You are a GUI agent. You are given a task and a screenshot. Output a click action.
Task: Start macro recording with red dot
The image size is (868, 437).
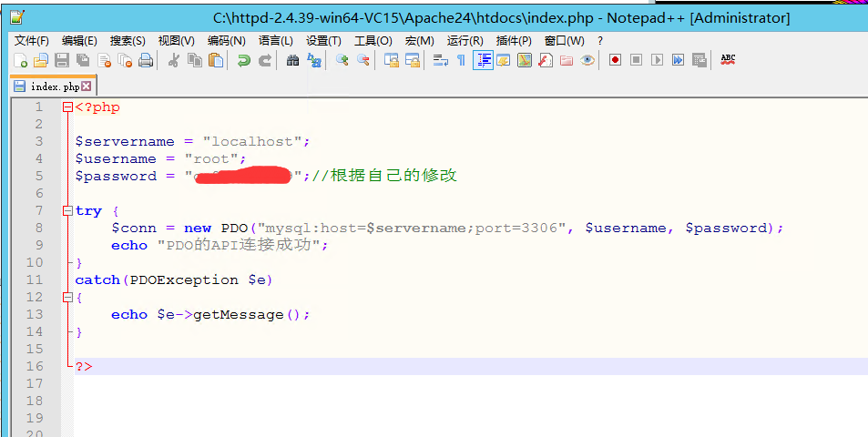[x=615, y=60]
